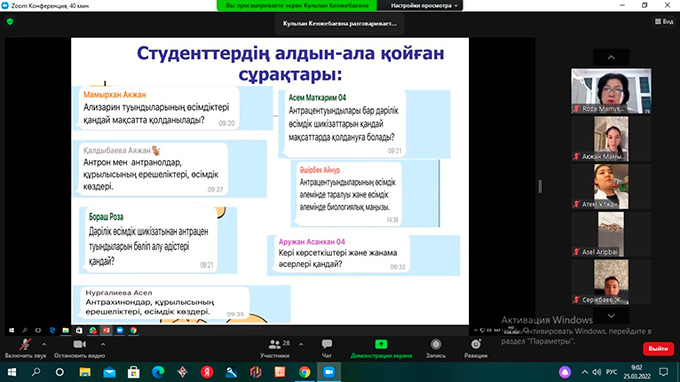Open Настройки просмотра view options dropdown
This screenshot has height=382, width=680.
(424, 6)
